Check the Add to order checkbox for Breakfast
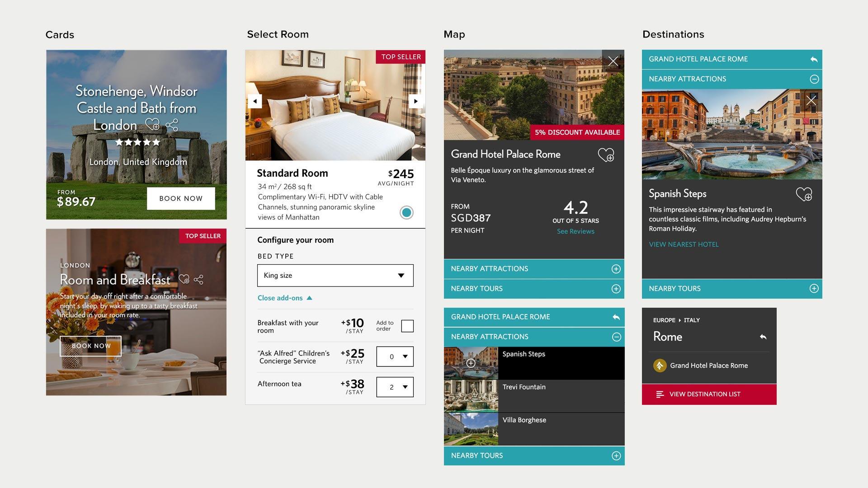This screenshot has width=868, height=488. tap(408, 325)
